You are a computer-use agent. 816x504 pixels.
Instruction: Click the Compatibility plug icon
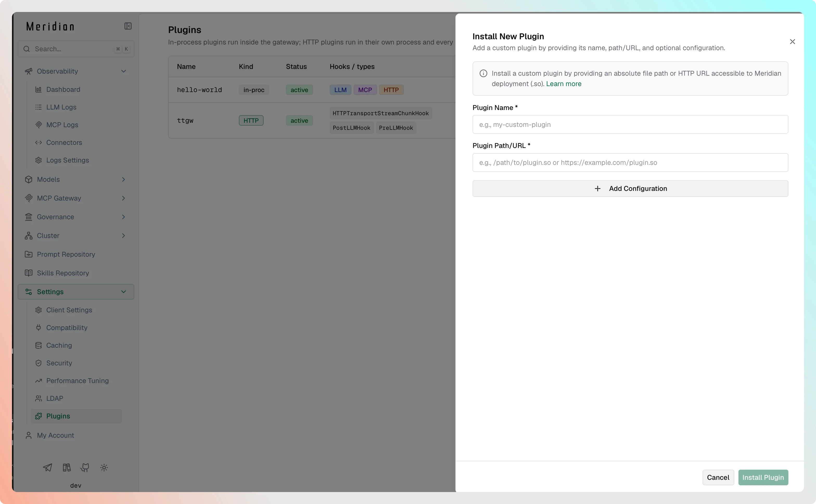(39, 328)
